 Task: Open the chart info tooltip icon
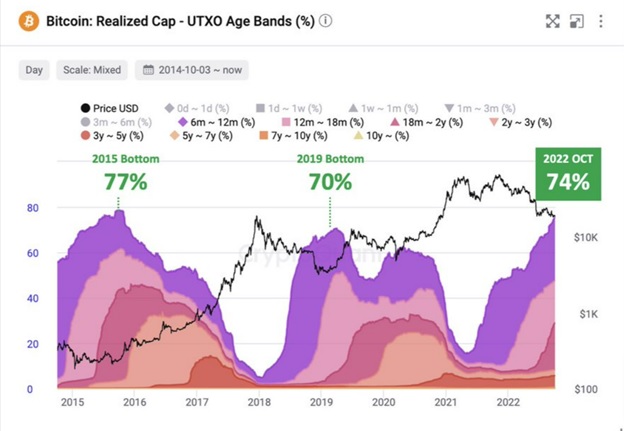326,21
